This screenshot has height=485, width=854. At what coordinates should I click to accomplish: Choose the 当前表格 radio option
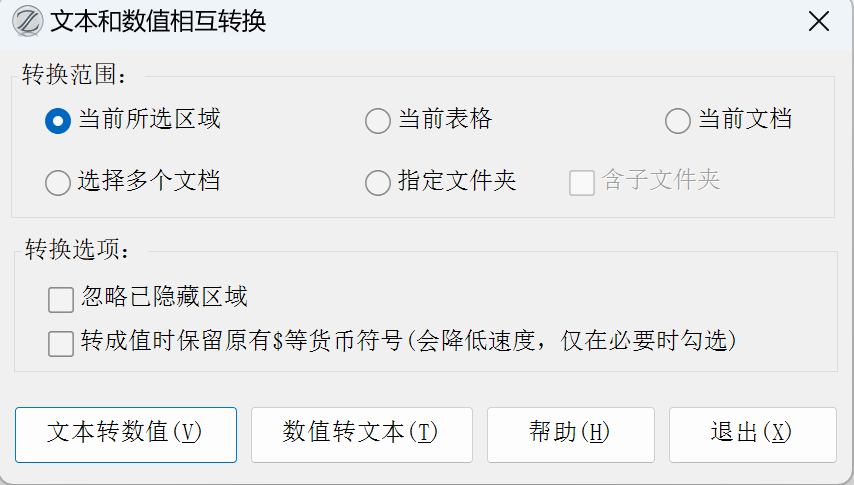pyautogui.click(x=378, y=121)
